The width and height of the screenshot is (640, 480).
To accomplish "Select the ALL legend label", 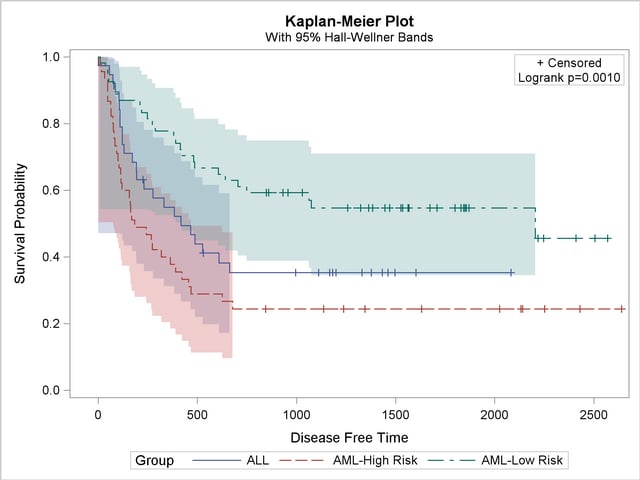I will click(257, 461).
